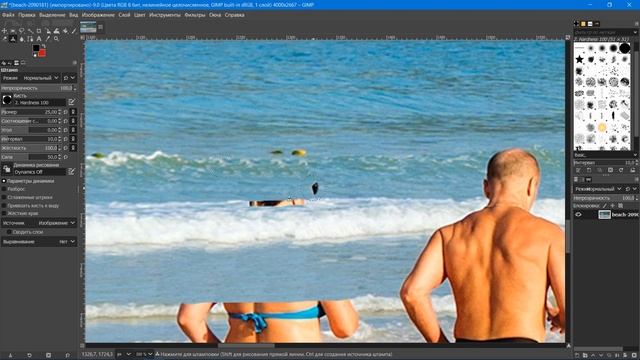Select the Crop tool

tap(39, 31)
